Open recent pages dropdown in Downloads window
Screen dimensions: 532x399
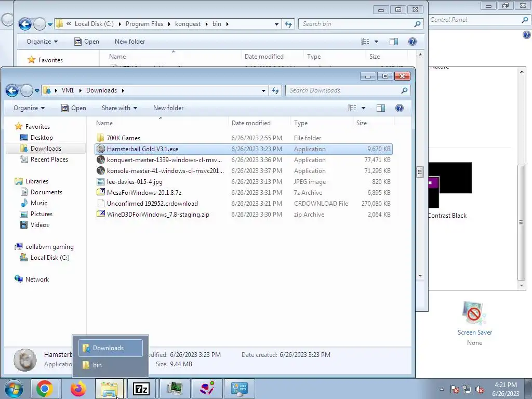click(x=37, y=90)
